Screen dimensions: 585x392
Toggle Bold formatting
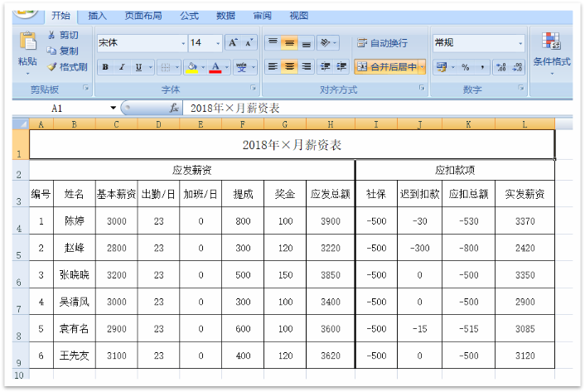[105, 67]
